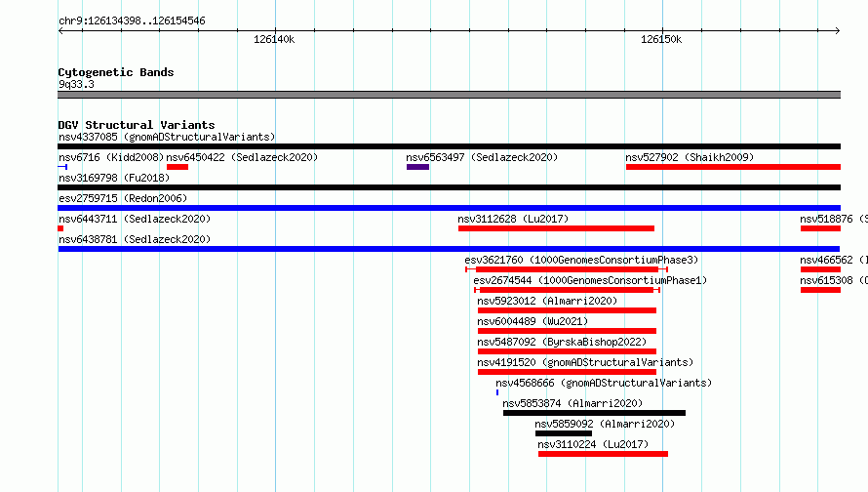Click the nsv5859092 (Almarri2020) label

pos(605,424)
